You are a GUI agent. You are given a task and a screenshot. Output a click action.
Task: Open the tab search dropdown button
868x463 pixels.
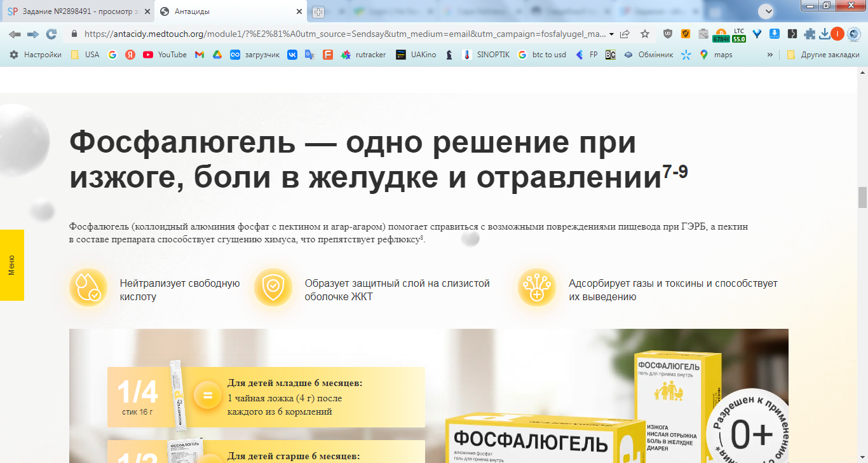point(769,11)
